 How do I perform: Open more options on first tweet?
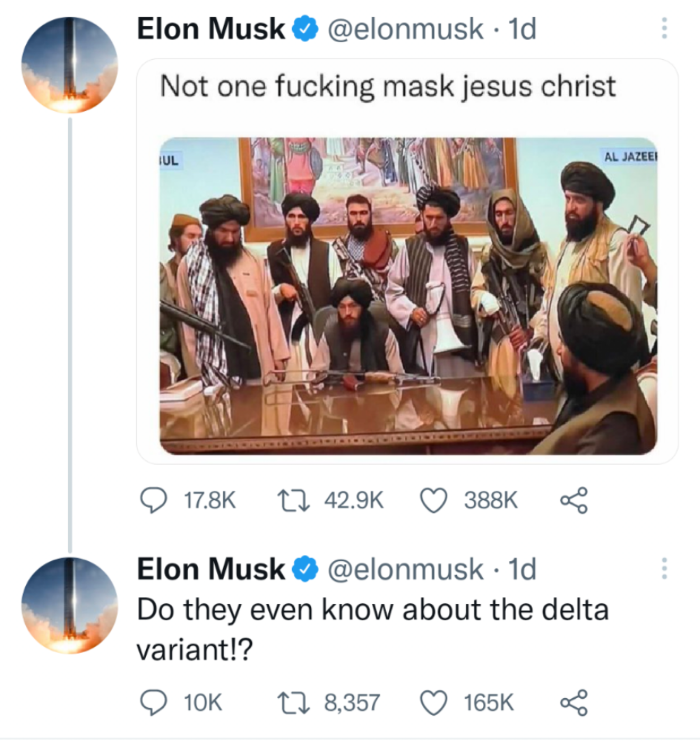point(664,28)
